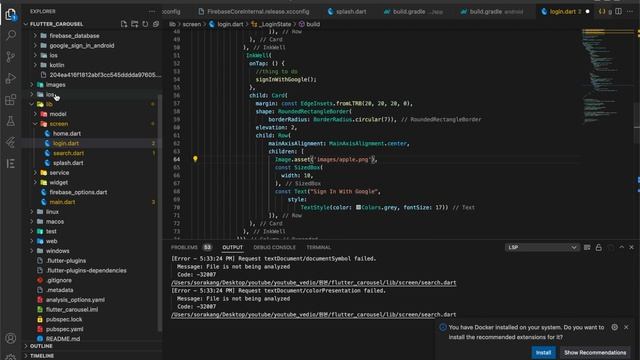Open the first search.dart path link in output
The width and height of the screenshot is (640, 360).
point(313,282)
